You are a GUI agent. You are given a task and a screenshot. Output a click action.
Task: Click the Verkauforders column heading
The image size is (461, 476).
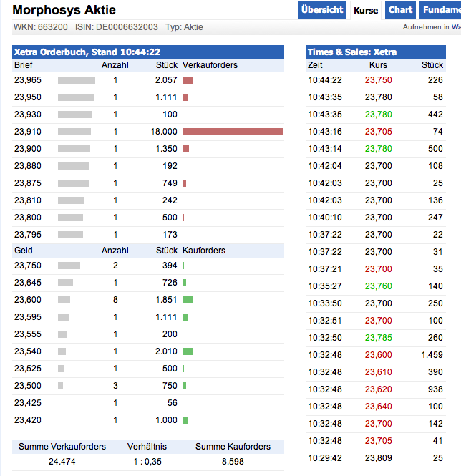click(210, 65)
